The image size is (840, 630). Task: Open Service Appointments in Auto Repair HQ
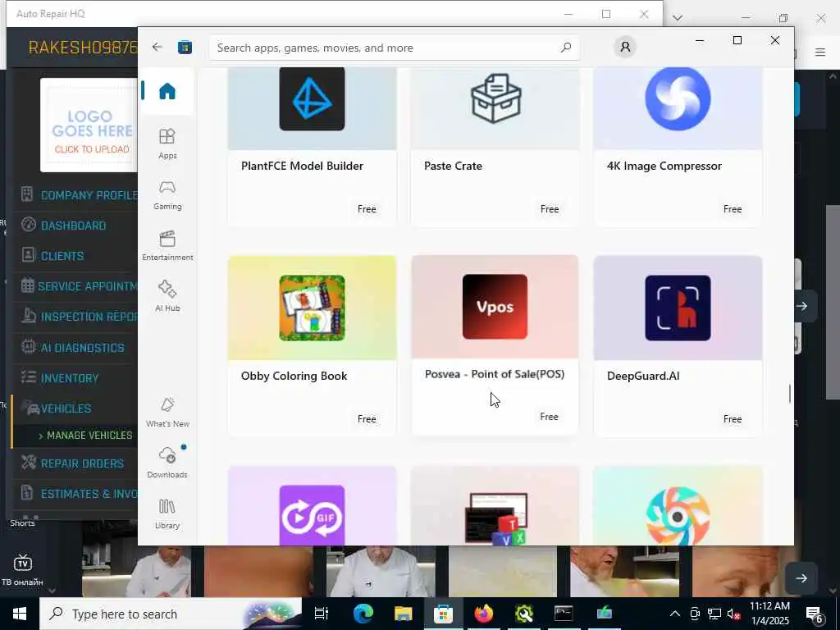tap(78, 286)
